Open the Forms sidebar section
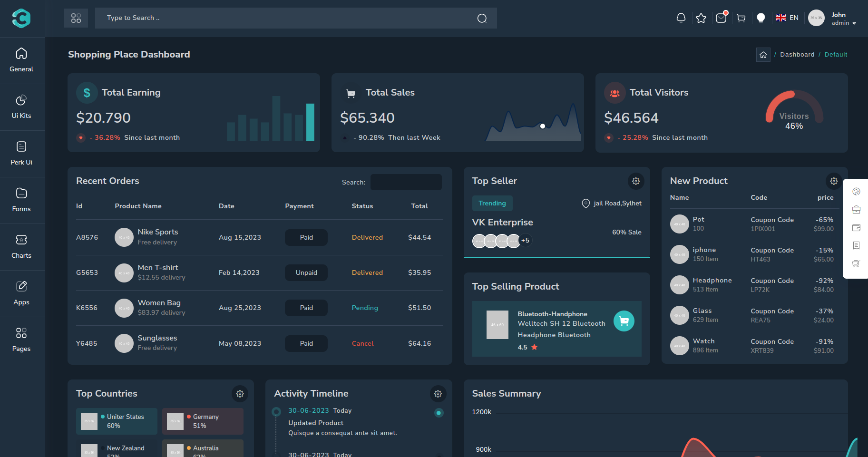 [21, 200]
